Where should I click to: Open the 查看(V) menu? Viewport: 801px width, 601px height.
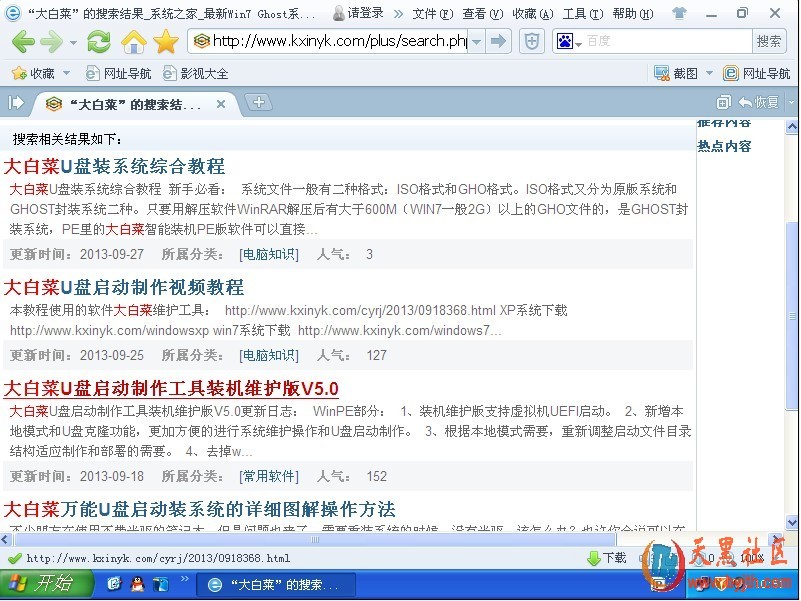click(481, 14)
